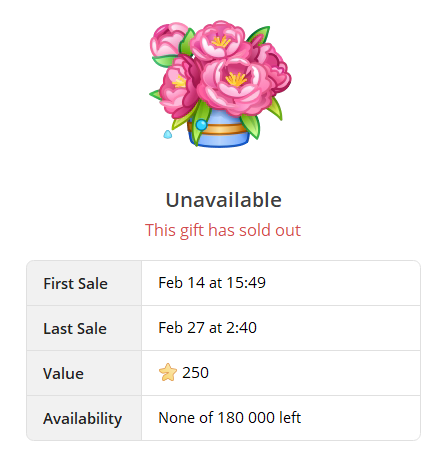The width and height of the screenshot is (445, 452).
Task: Click the top peony flower in the bouquet
Action: (218, 41)
